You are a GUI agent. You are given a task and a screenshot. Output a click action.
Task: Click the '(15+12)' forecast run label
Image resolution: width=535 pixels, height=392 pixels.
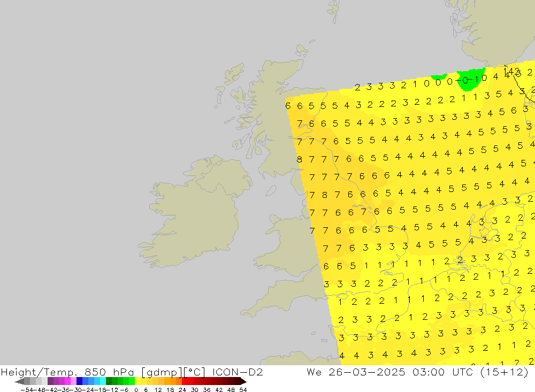(505, 372)
